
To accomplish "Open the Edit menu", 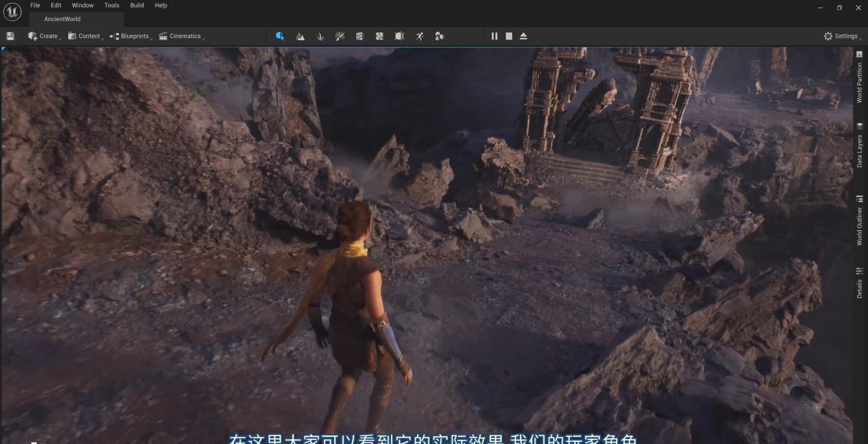I will tap(56, 5).
